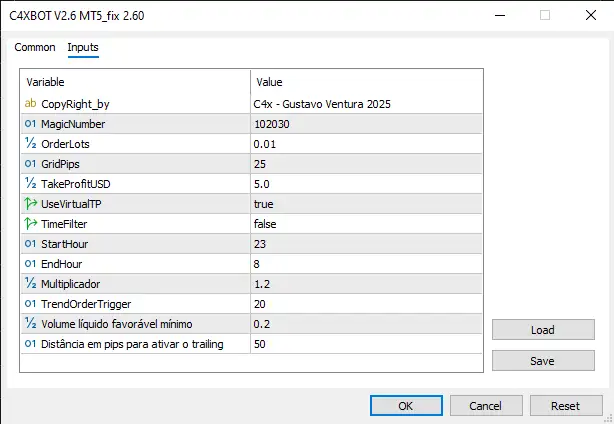Click the integer icon next to GridPips
Image resolution: width=614 pixels, height=424 pixels.
pos(30,164)
